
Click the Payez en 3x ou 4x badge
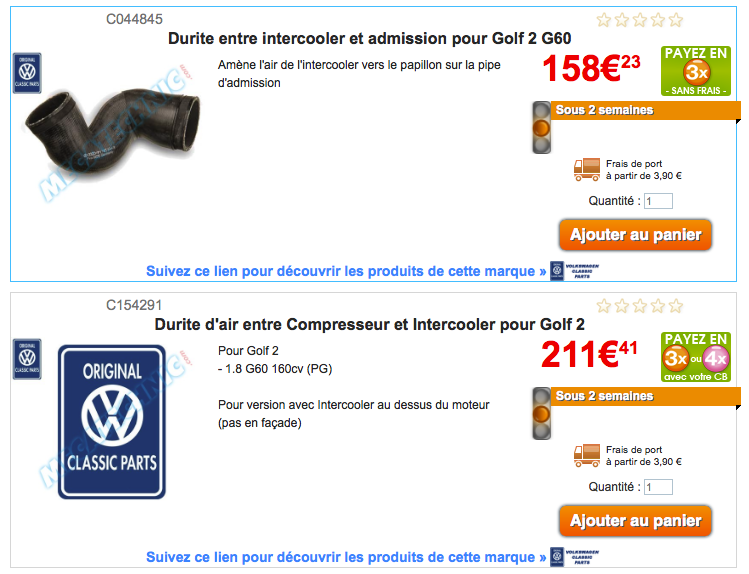click(696, 357)
